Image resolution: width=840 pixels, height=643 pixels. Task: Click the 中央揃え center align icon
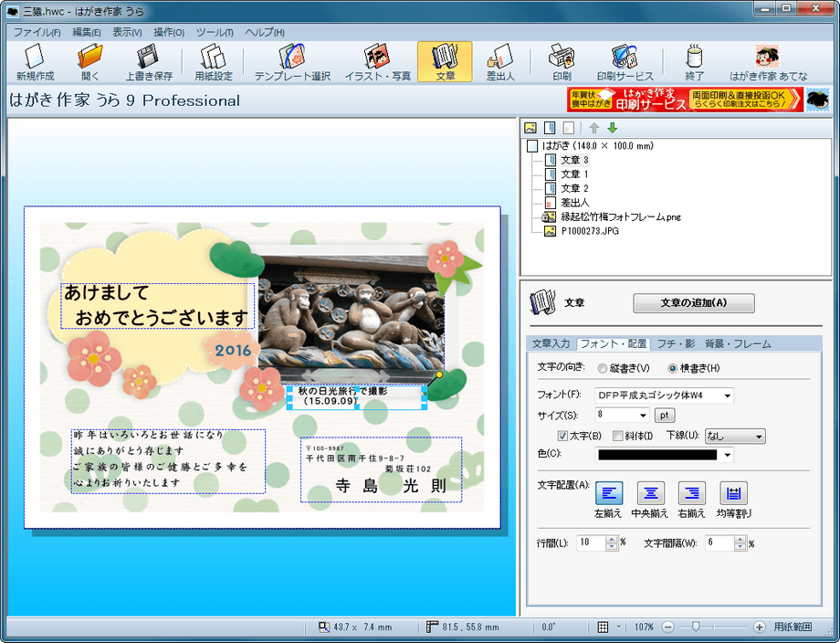pyautogui.click(x=650, y=493)
